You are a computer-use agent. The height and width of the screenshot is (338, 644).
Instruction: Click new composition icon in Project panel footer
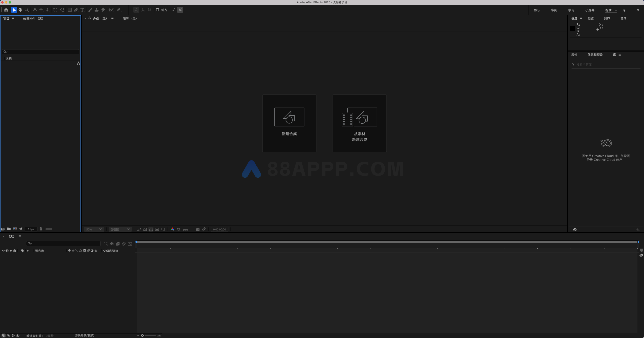pyautogui.click(x=15, y=229)
